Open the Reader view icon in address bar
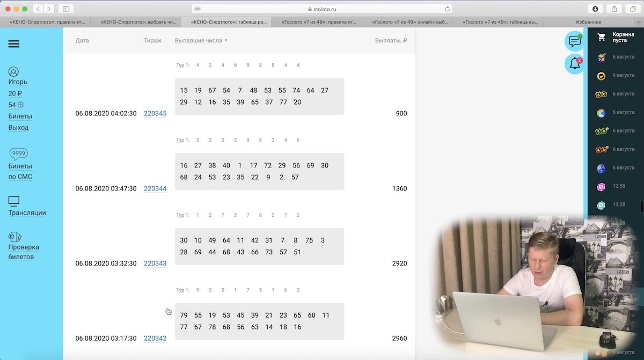Image resolution: width=644 pixels, height=360 pixels. 197,9
